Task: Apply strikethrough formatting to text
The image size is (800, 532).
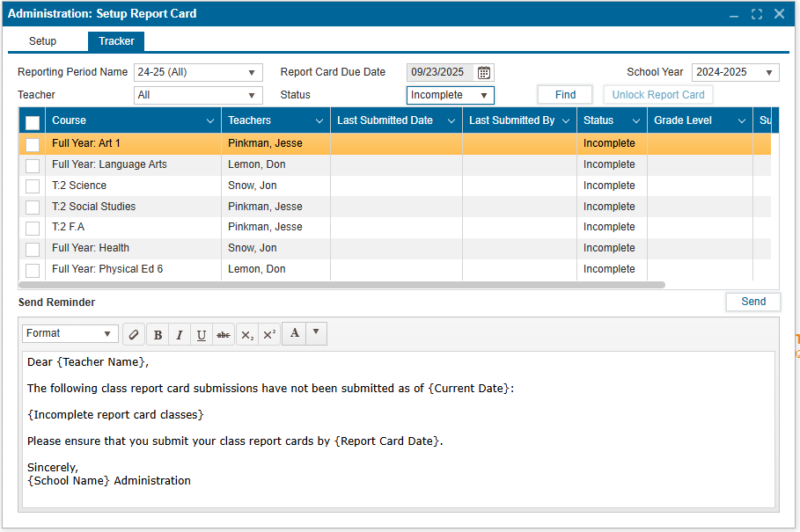Action: (224, 334)
